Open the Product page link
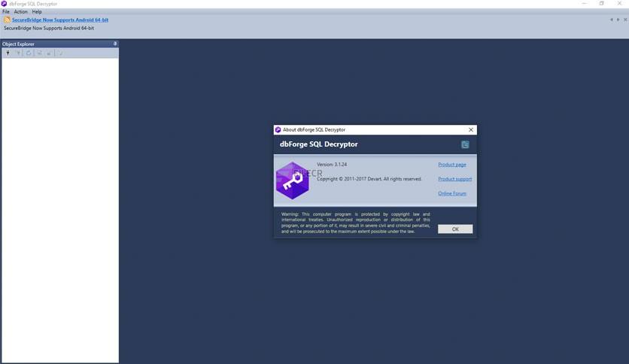This screenshot has width=629, height=364. pyautogui.click(x=452, y=165)
